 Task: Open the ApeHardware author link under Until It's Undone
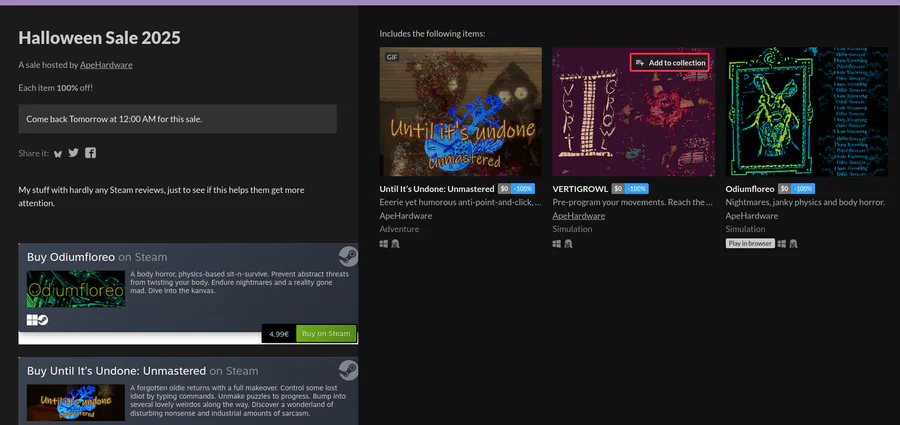point(406,216)
